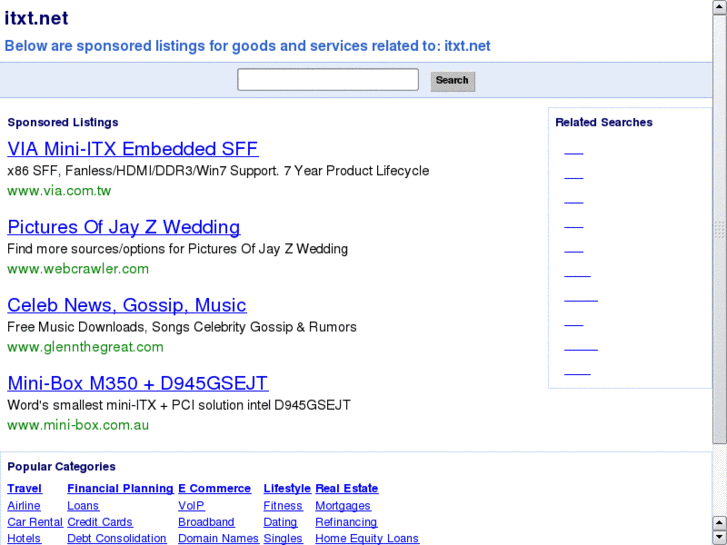Screen dimensions: 727x545
Task: Select the Refinancing link
Action: (346, 522)
